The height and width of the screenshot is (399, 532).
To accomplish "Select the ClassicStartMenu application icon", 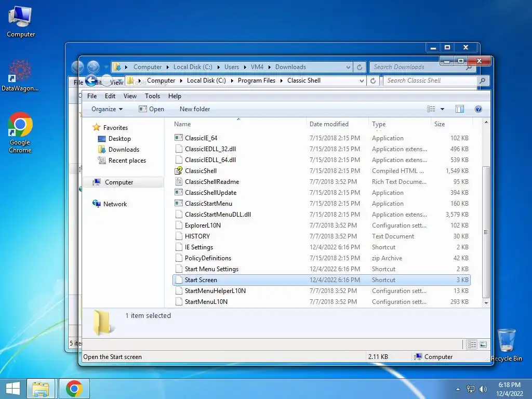I will (x=179, y=203).
